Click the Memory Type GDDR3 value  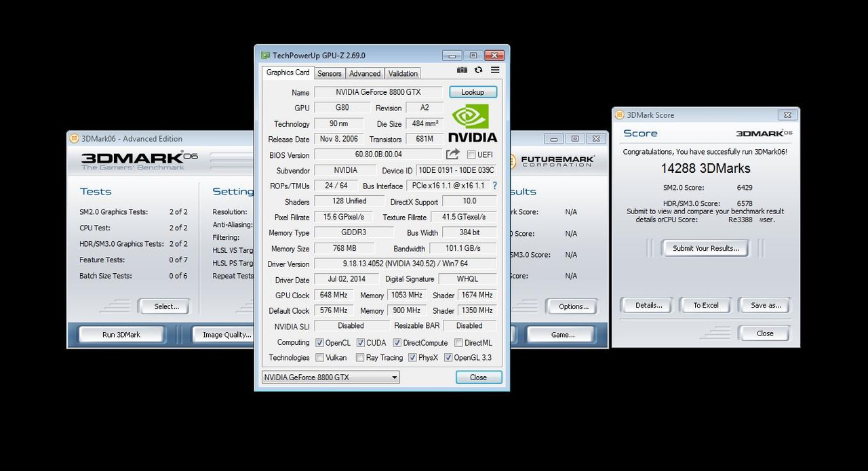point(354,232)
